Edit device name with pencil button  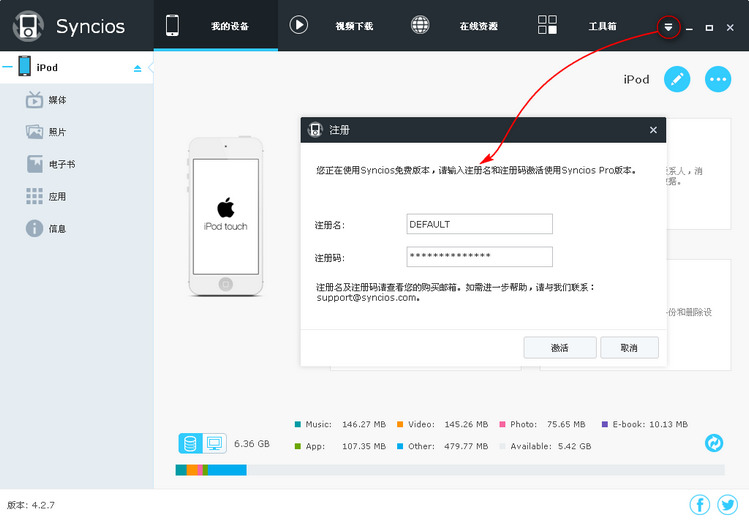677,79
